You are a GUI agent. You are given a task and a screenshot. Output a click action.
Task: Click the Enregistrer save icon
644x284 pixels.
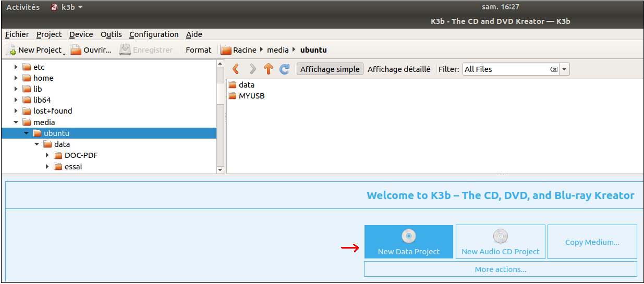click(x=125, y=50)
